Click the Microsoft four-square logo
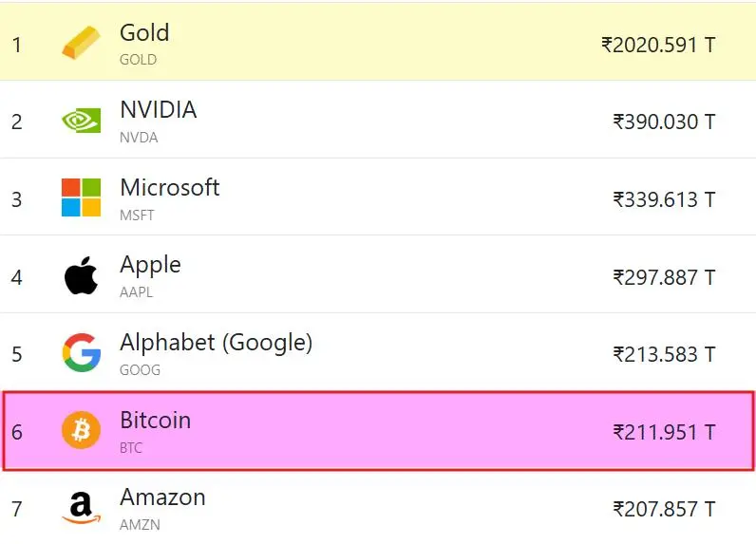The height and width of the screenshot is (544, 756). click(x=81, y=197)
